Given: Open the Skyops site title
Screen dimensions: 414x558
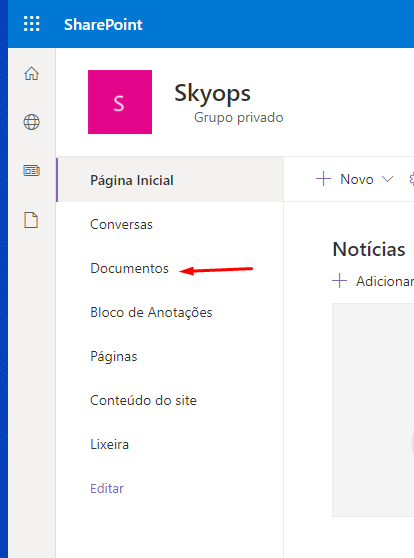Looking at the screenshot, I should (212, 93).
